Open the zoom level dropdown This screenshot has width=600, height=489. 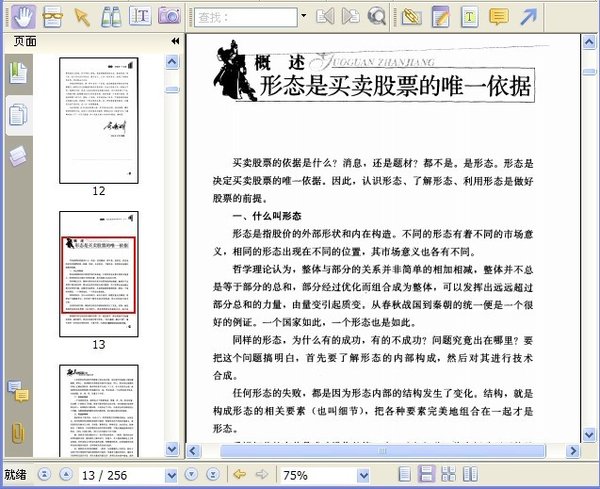tap(364, 476)
